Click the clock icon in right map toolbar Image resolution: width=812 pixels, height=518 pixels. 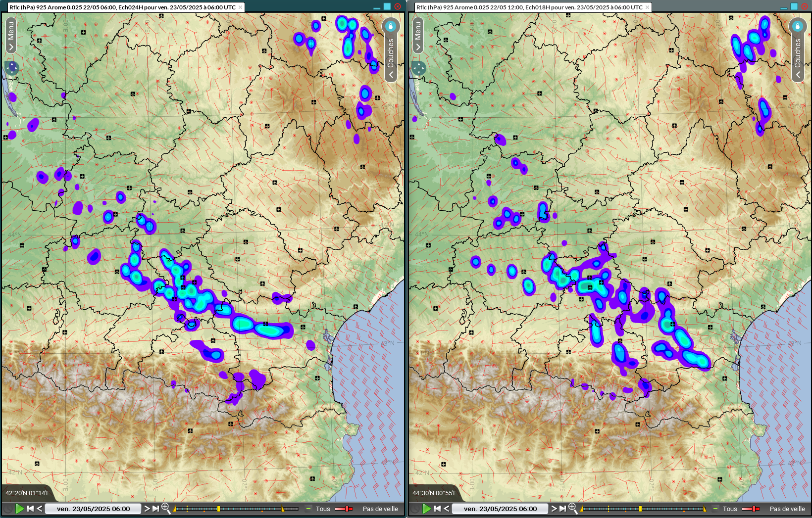tap(415, 509)
